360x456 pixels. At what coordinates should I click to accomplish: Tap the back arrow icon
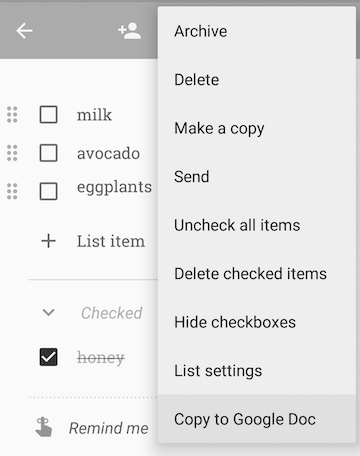[x=24, y=31]
